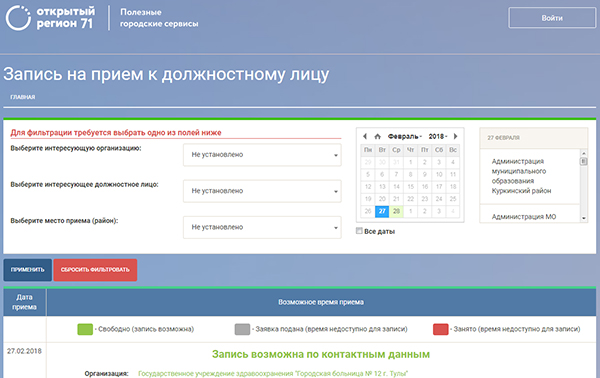Open the Февраль month selector
Viewport: 600px width, 378px height.
click(405, 136)
